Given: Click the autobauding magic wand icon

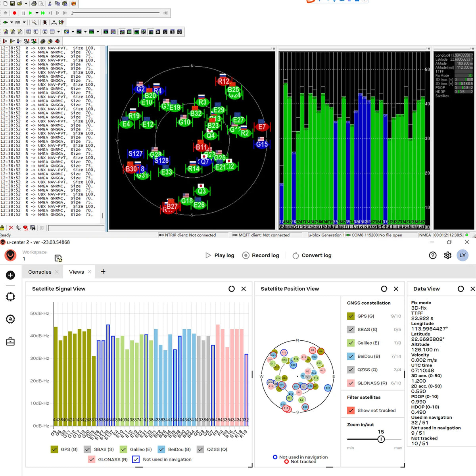Looking at the screenshot, I should (34, 22).
